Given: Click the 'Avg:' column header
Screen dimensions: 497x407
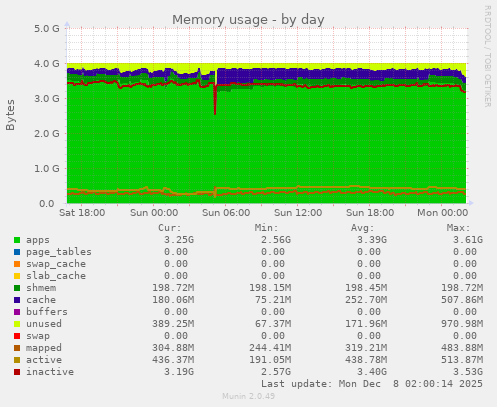Looking at the screenshot, I should coord(363,228).
